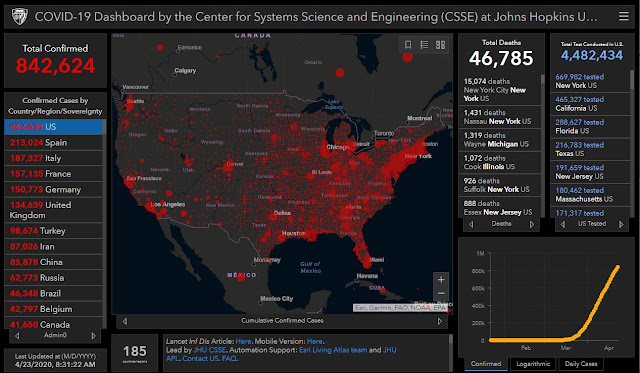The width and height of the screenshot is (640, 373).
Task: Zoom out of the map with minus button
Action: pyautogui.click(x=441, y=294)
